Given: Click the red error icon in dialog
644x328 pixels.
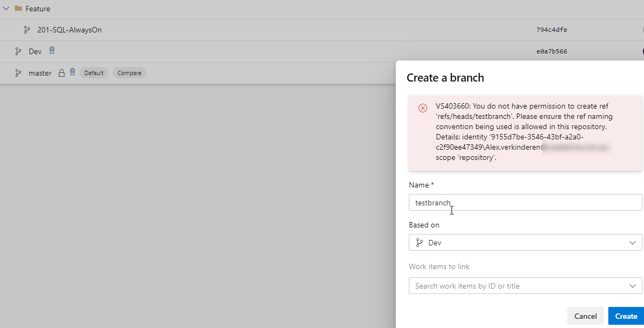Looking at the screenshot, I should 423,108.
